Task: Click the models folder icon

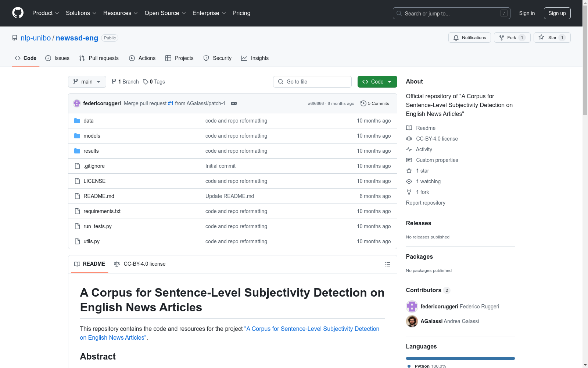Action: (77, 136)
